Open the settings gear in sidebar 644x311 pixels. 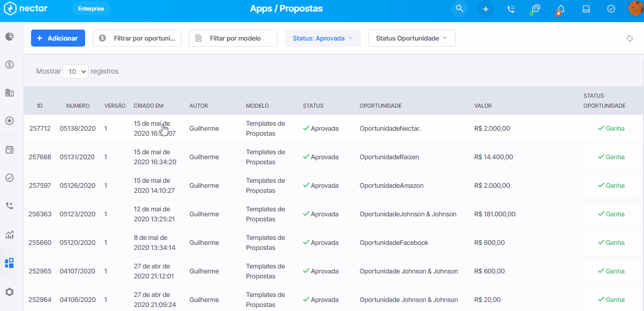(x=10, y=292)
